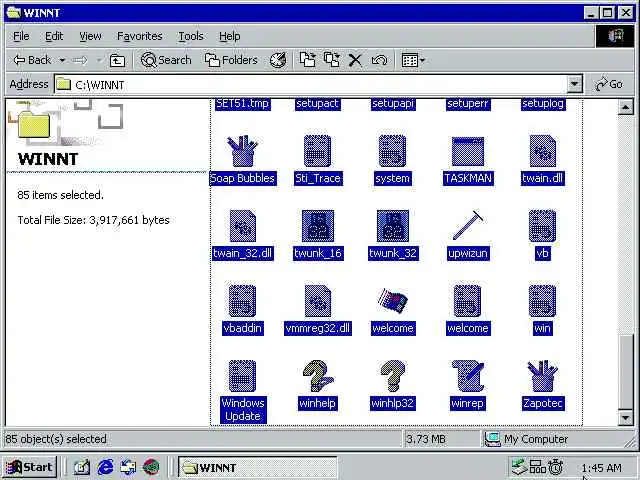This screenshot has width=640, height=480.
Task: Select the win file icon
Action: [542, 302]
